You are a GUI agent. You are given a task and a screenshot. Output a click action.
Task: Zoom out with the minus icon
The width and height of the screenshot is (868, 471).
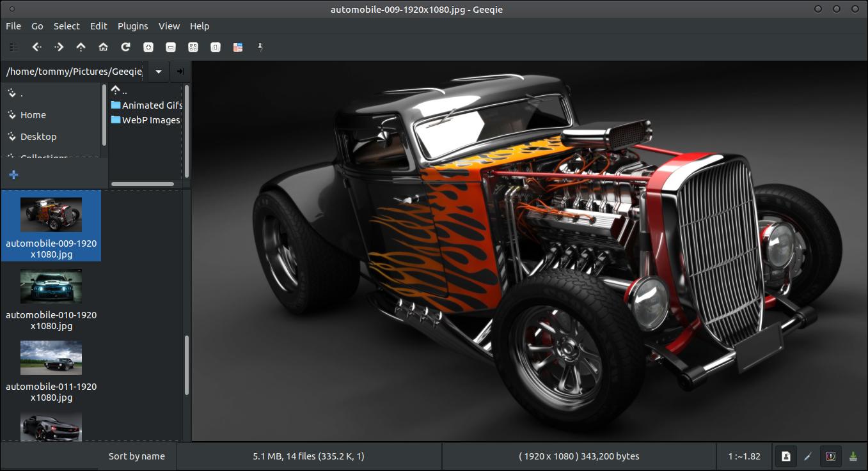[171, 47]
